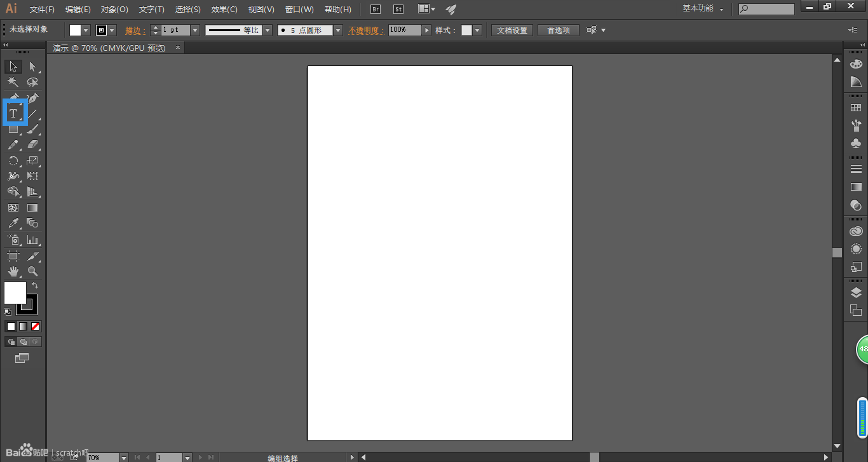Swap fill and stroke colors arrow
The width and height of the screenshot is (868, 462).
pyautogui.click(x=35, y=286)
